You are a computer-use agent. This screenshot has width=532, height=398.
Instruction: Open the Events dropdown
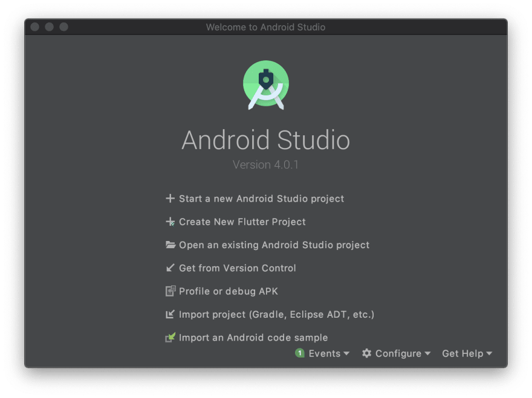coord(322,353)
